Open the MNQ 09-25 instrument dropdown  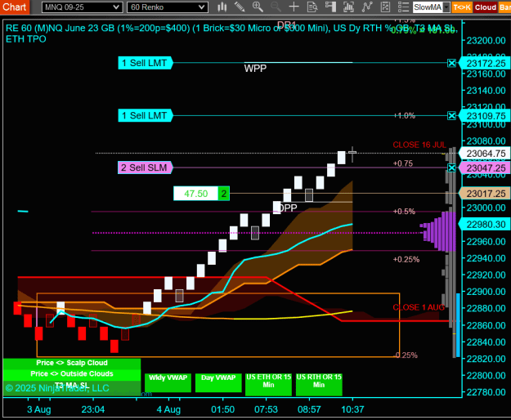(82, 7)
